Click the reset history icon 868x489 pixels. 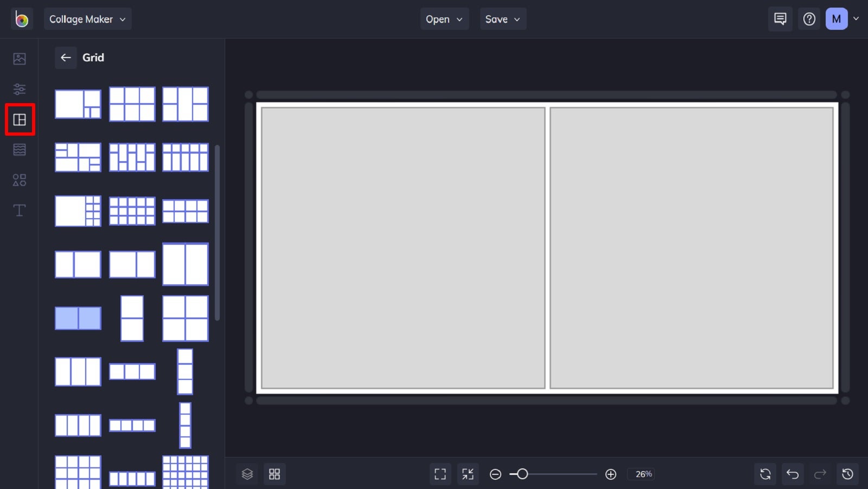848,473
